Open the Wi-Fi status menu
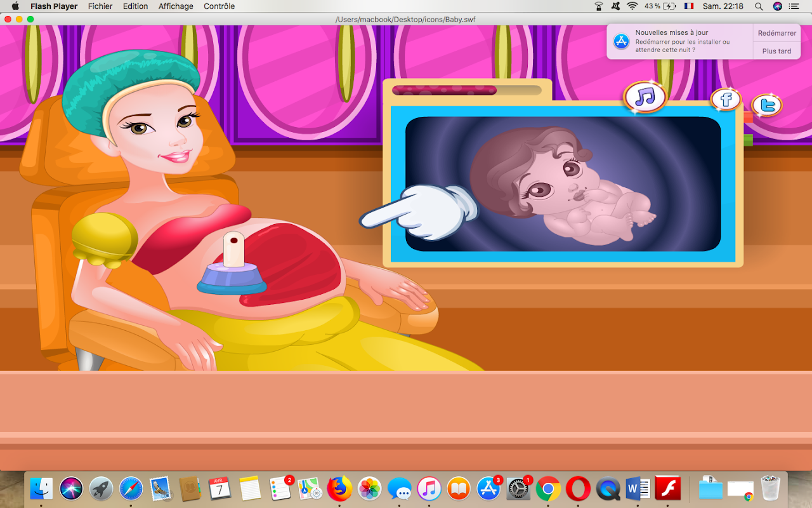The width and height of the screenshot is (812, 508). (x=632, y=6)
